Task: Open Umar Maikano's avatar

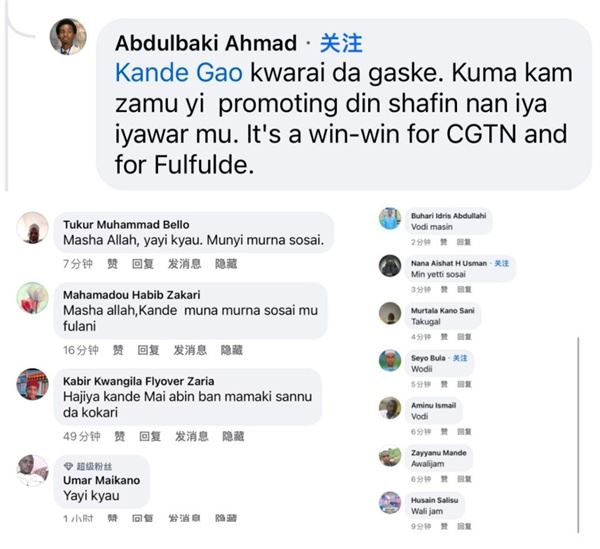Action: (33, 469)
